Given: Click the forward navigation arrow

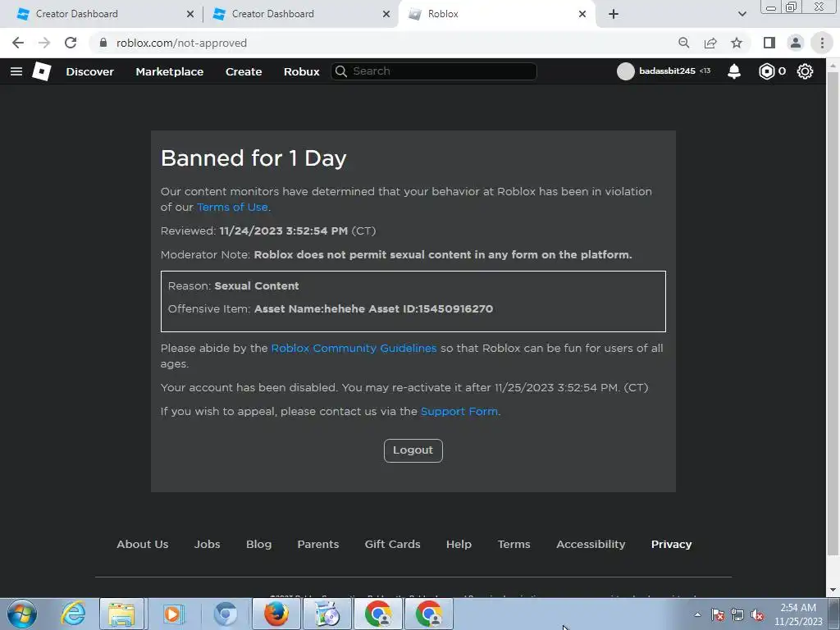Looking at the screenshot, I should (44, 43).
